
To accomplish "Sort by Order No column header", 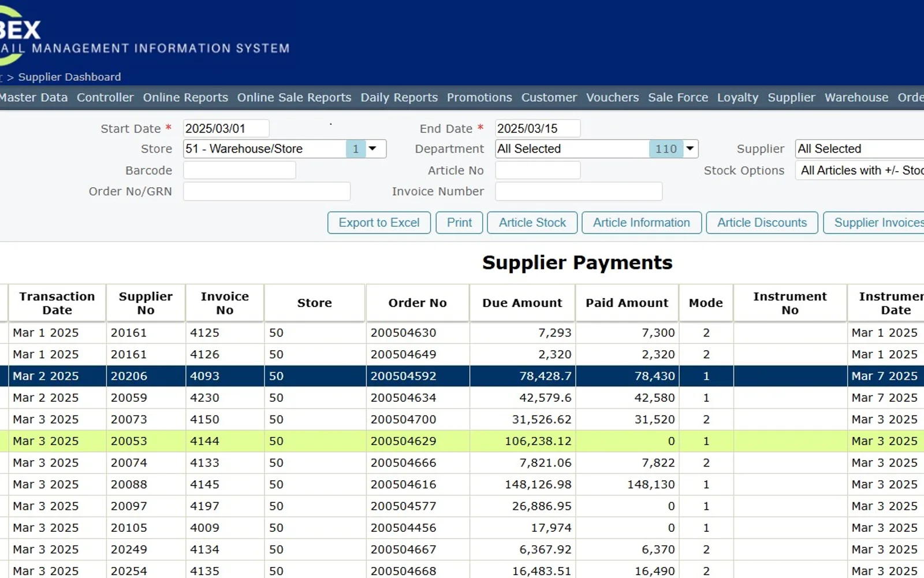I will (418, 303).
